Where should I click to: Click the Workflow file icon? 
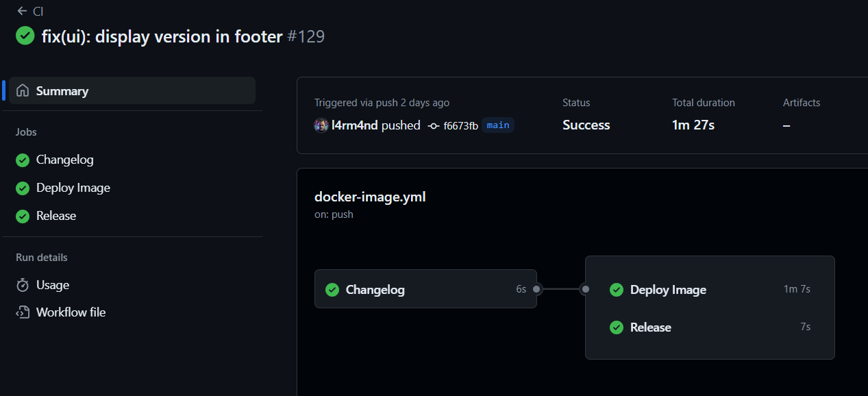tap(22, 312)
